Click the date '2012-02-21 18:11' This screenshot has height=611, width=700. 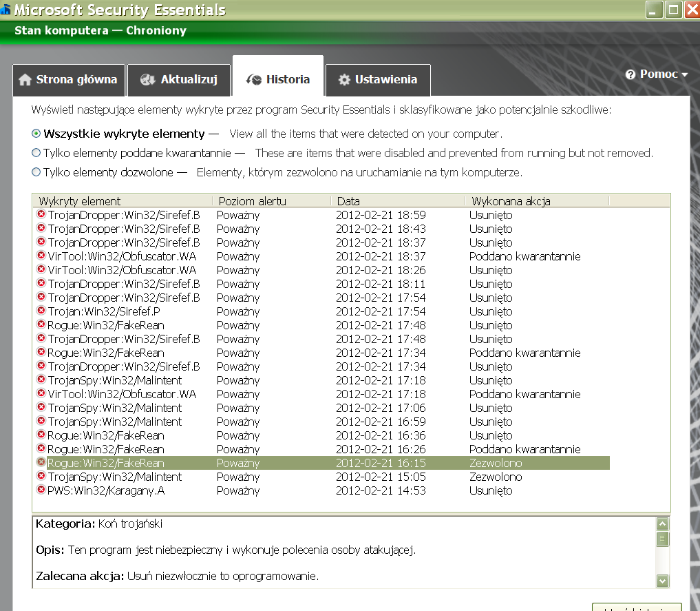point(381,284)
